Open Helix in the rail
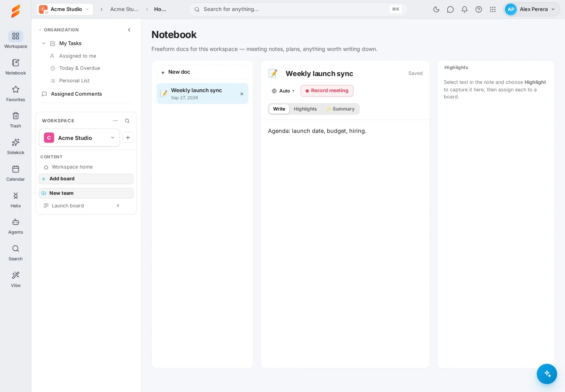 point(16,200)
